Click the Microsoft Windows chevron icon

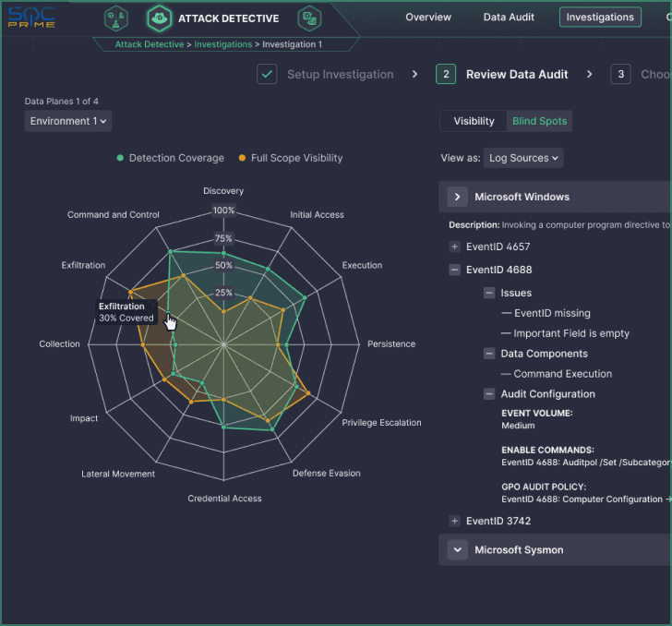click(x=457, y=197)
